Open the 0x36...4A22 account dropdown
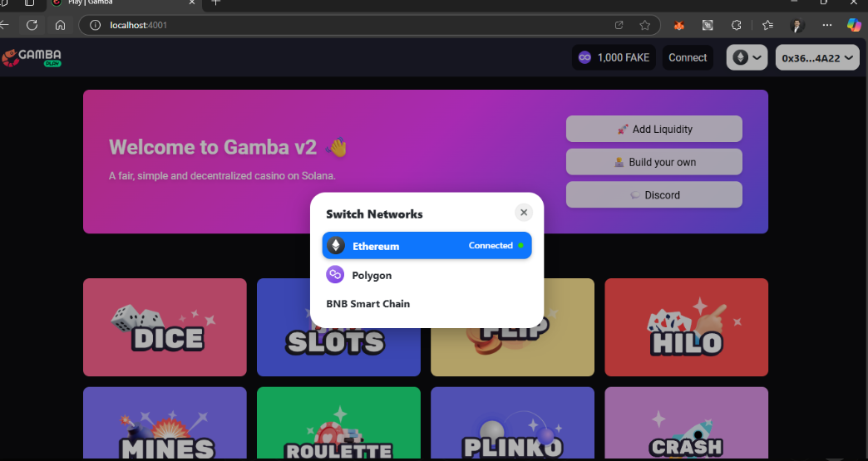The height and width of the screenshot is (461, 868). coord(817,57)
